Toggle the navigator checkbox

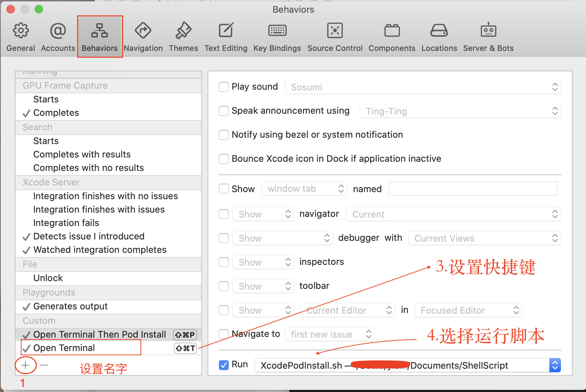[x=224, y=214]
